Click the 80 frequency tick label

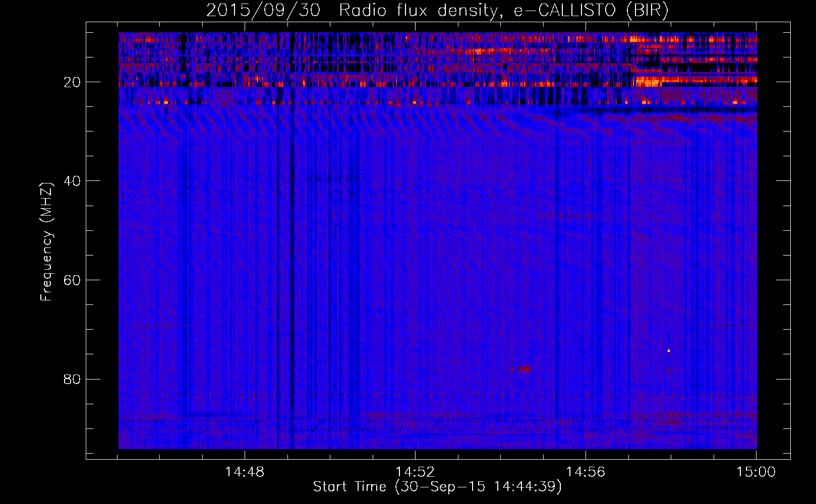coord(72,379)
